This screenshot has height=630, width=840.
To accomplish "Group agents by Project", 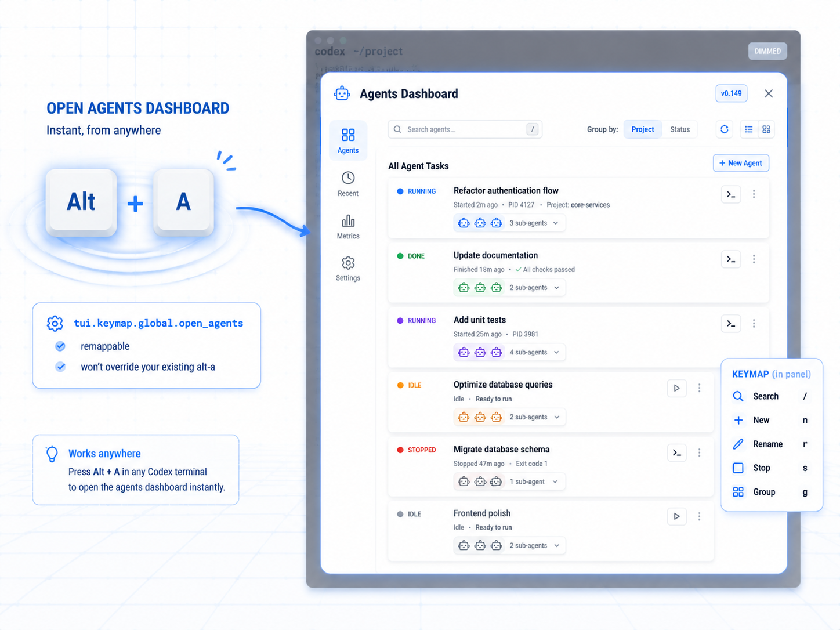I will pyautogui.click(x=642, y=129).
